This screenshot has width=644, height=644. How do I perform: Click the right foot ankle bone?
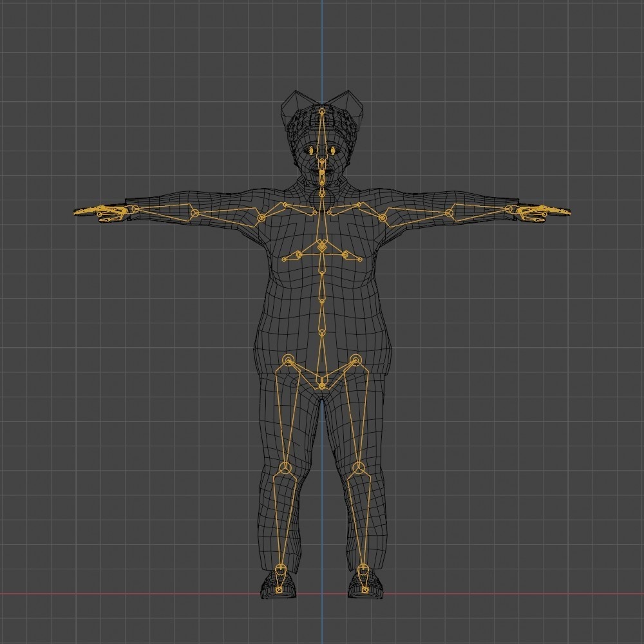click(281, 570)
